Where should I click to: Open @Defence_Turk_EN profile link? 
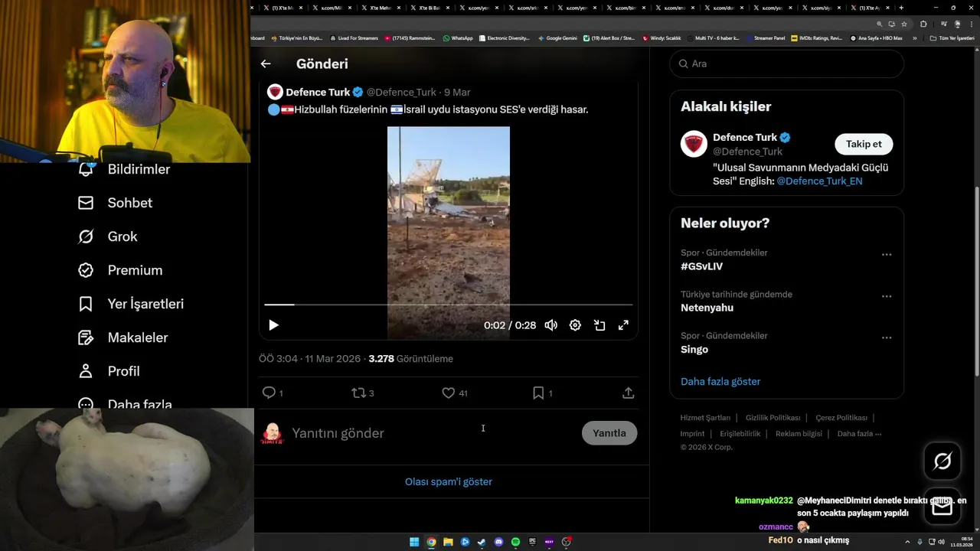click(819, 181)
